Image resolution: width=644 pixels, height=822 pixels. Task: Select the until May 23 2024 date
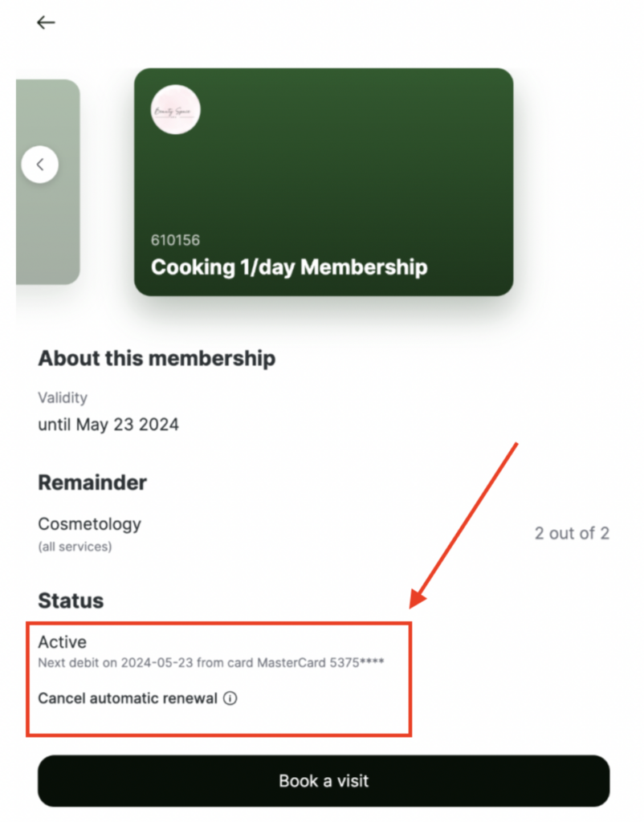click(108, 425)
